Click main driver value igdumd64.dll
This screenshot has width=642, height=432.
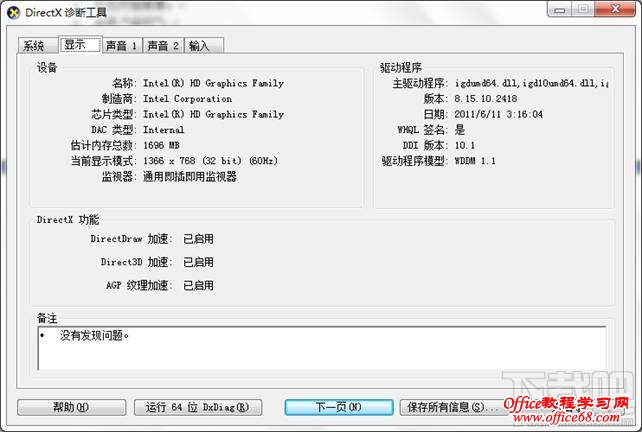(x=531, y=83)
